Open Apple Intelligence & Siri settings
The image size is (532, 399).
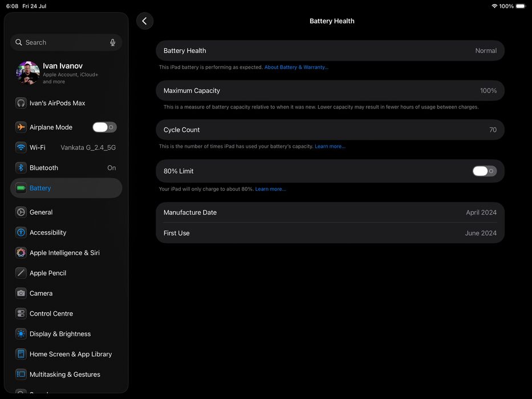tap(66, 253)
